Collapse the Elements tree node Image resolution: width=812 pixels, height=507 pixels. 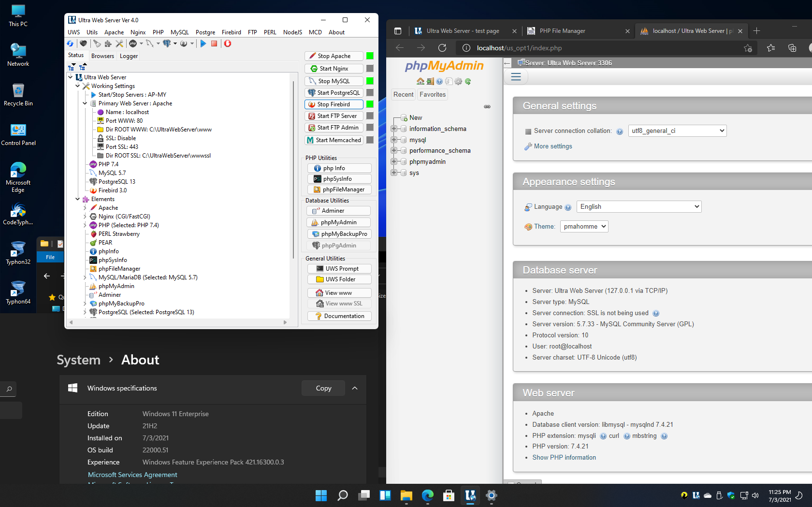[77, 199]
